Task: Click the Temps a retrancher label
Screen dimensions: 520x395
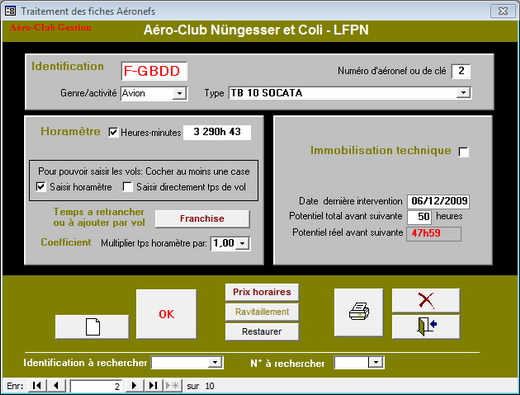Action: point(99,217)
